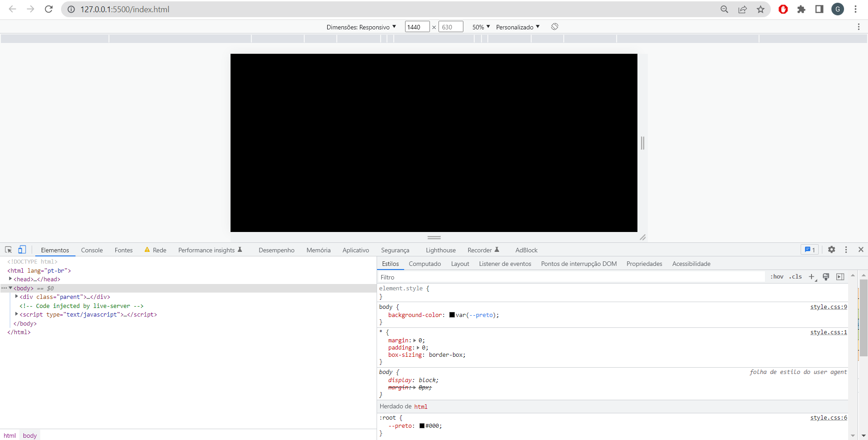
Task: Open the issues counter badge
Action: 810,250
